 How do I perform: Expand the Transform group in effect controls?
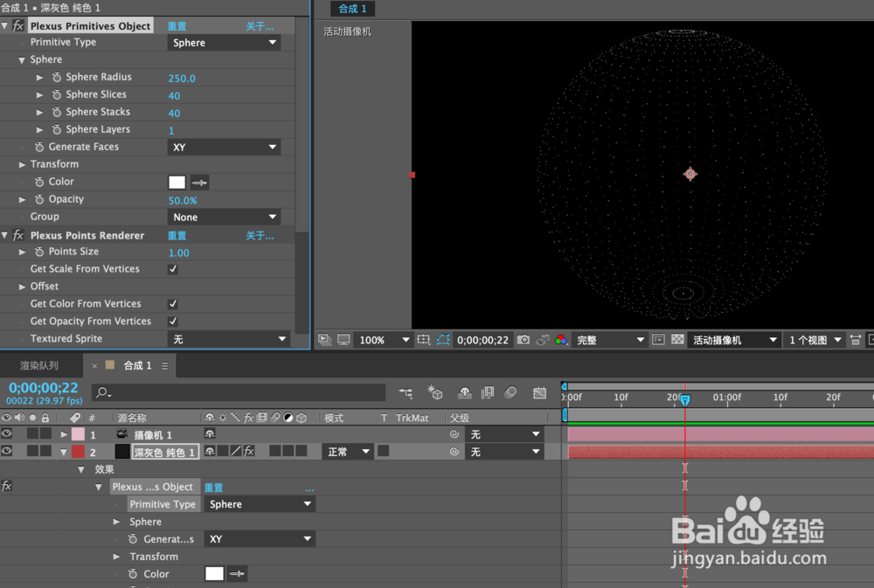pyautogui.click(x=22, y=164)
